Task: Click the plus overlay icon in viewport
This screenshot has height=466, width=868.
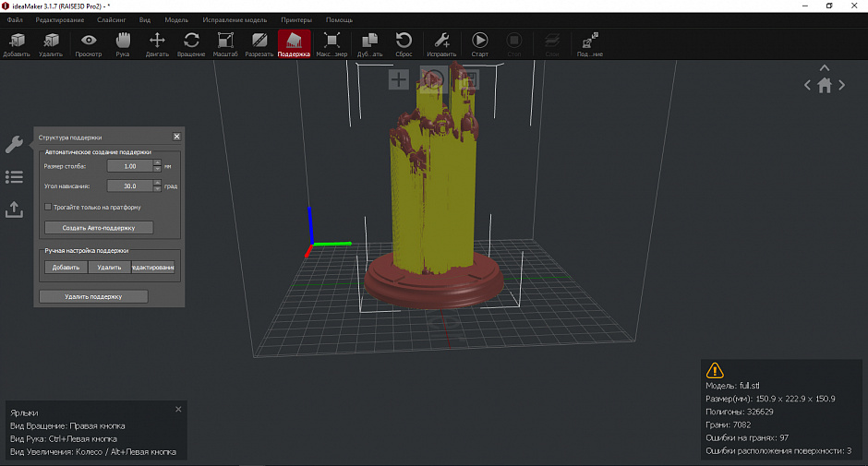Action: click(x=399, y=79)
